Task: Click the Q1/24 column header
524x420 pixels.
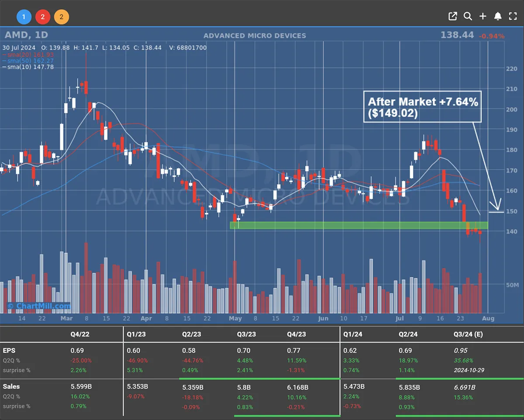Action: pyautogui.click(x=352, y=334)
